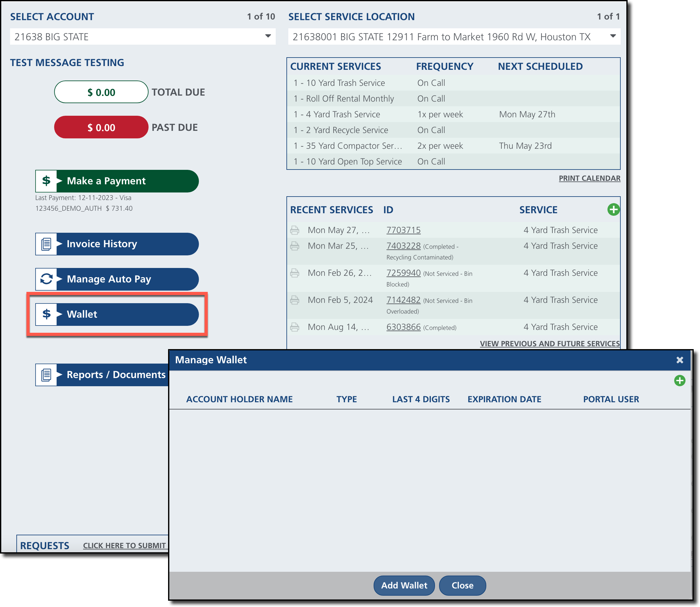Click the green plus icon in Recent Services

(x=613, y=210)
